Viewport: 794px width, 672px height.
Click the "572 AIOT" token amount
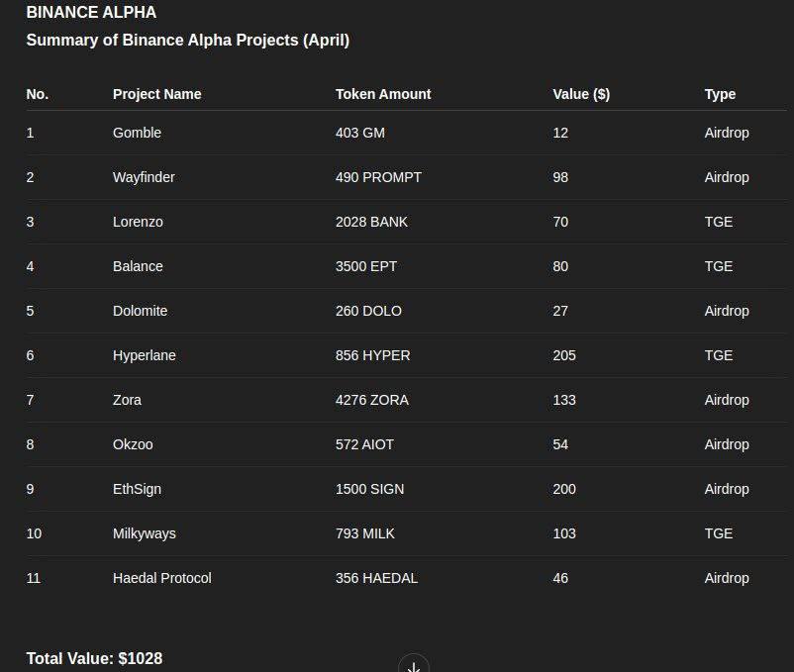[x=364, y=444]
